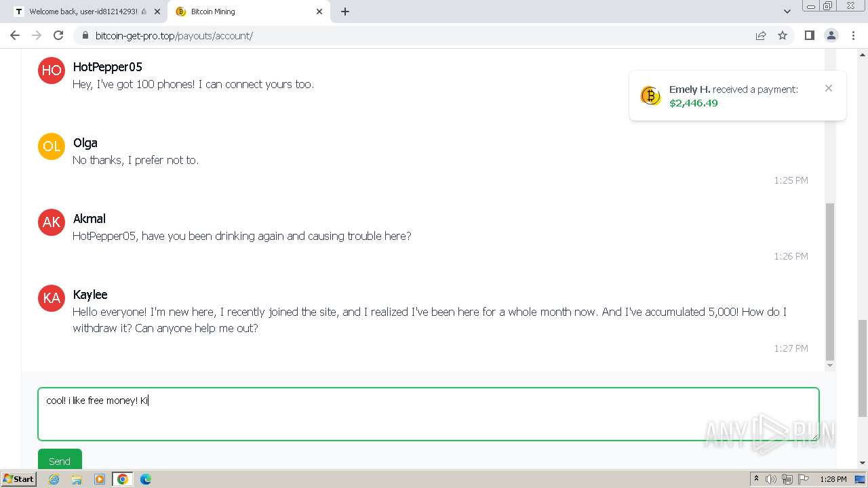The image size is (868, 488).
Task: Open Microsoft Edge from the taskbar
Action: pos(146,479)
